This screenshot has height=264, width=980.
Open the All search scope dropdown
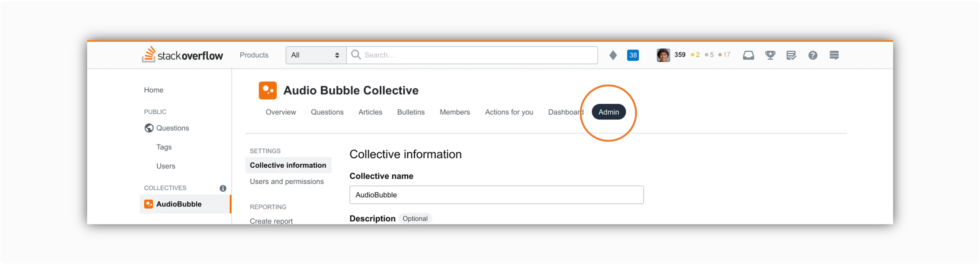(316, 55)
